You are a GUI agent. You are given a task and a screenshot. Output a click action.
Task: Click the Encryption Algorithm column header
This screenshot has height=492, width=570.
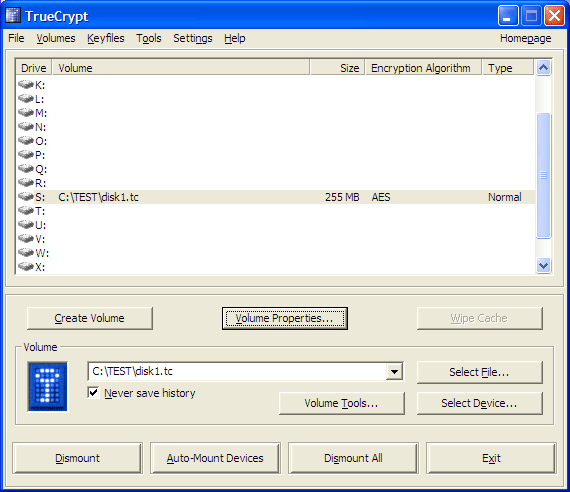tap(423, 68)
